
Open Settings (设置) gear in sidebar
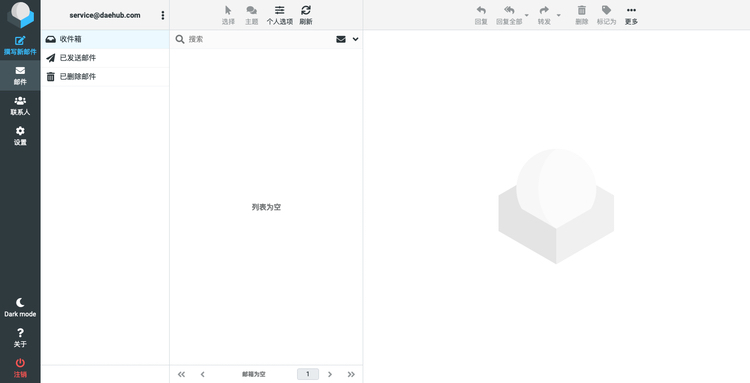20,136
